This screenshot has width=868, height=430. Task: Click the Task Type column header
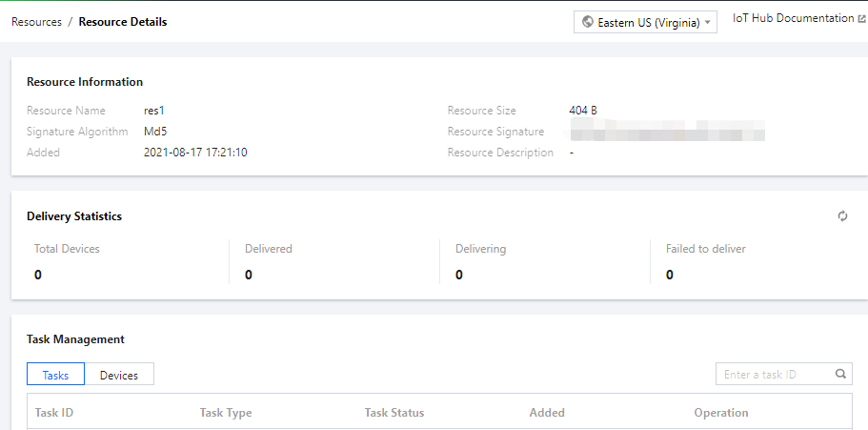point(226,413)
